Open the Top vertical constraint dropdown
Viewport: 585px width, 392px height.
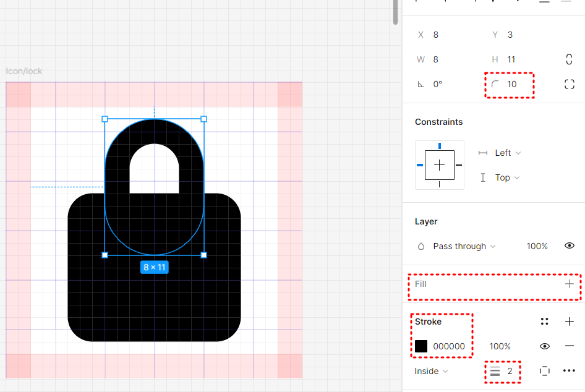point(508,177)
